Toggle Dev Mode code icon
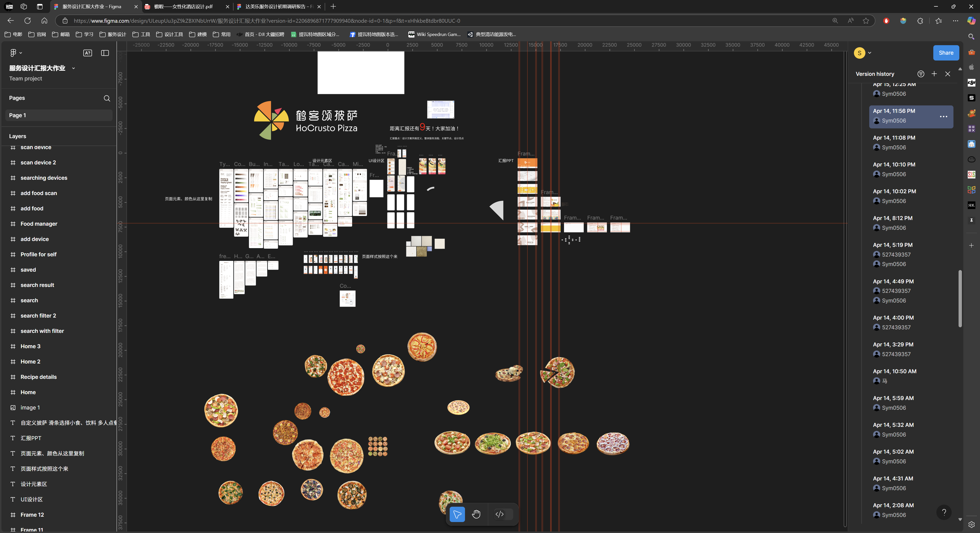980x533 pixels. coord(499,514)
